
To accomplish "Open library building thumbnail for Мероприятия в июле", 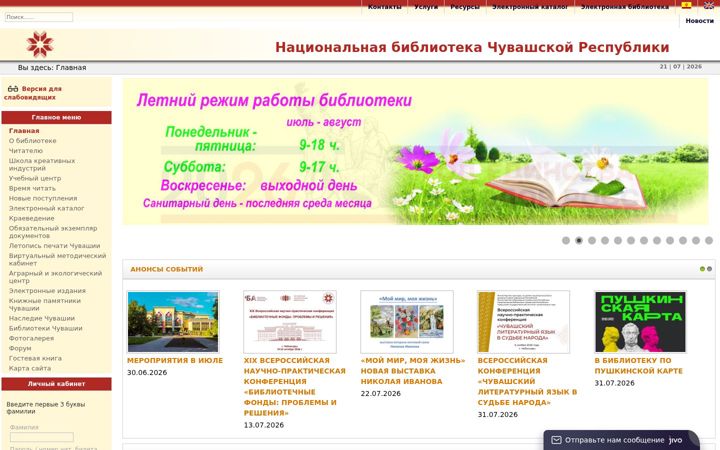I will [173, 322].
